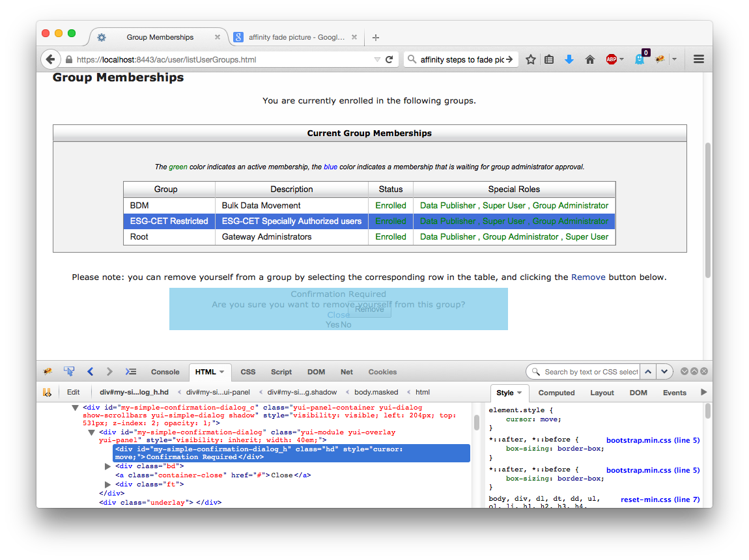Click the Adblock Plus toolbar icon
This screenshot has width=749, height=560.
coord(612,59)
